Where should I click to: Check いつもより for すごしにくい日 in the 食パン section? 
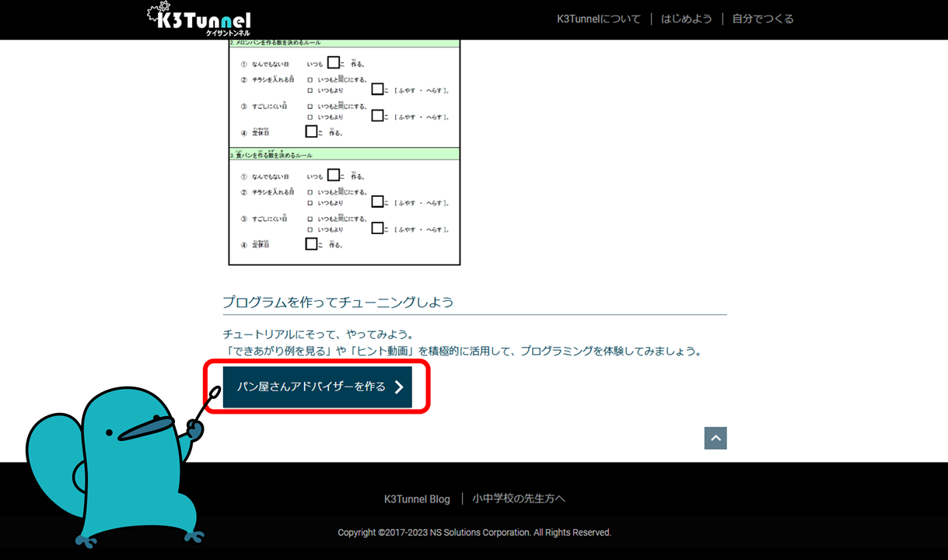pos(310,229)
